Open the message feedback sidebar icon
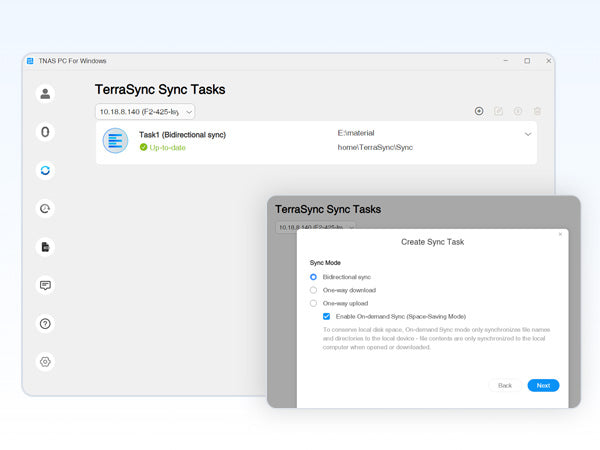This screenshot has width=600, height=450. [x=45, y=285]
